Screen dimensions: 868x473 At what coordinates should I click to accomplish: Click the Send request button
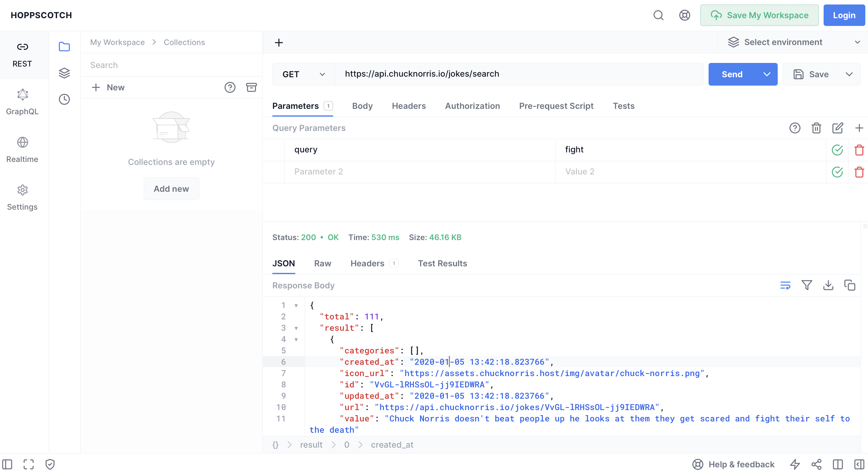coord(732,74)
